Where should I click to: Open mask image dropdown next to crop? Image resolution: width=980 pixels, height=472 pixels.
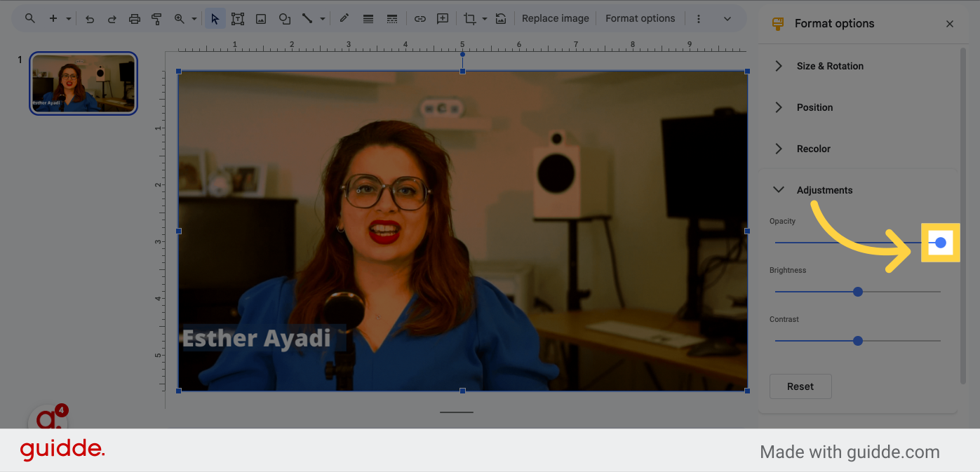[x=485, y=19]
